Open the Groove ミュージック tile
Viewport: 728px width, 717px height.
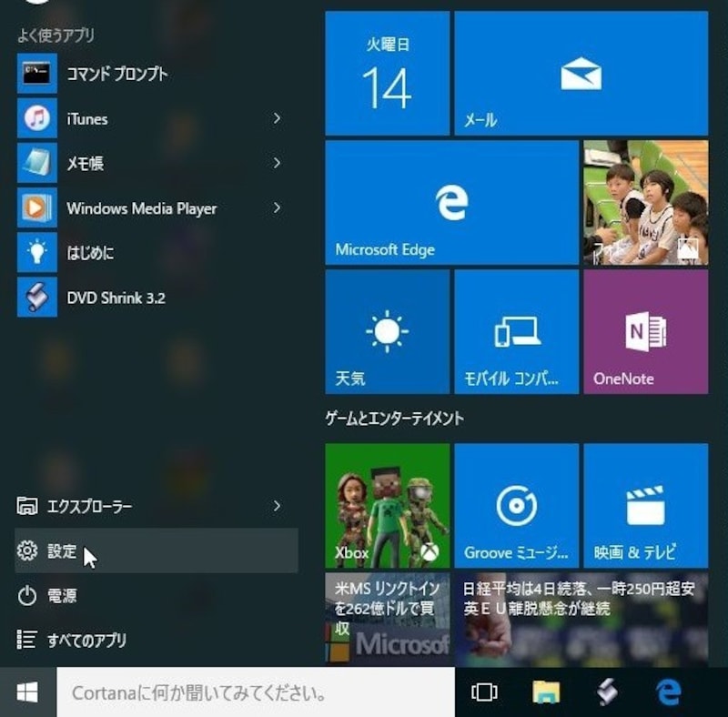point(516,505)
